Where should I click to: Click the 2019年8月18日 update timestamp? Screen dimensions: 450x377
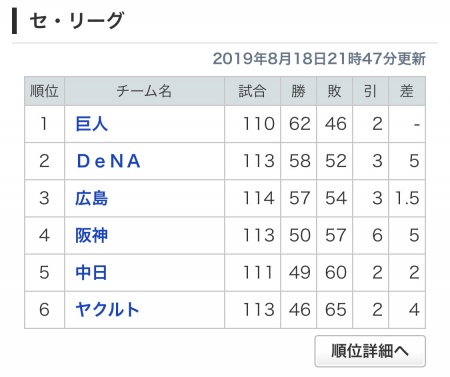[319, 59]
